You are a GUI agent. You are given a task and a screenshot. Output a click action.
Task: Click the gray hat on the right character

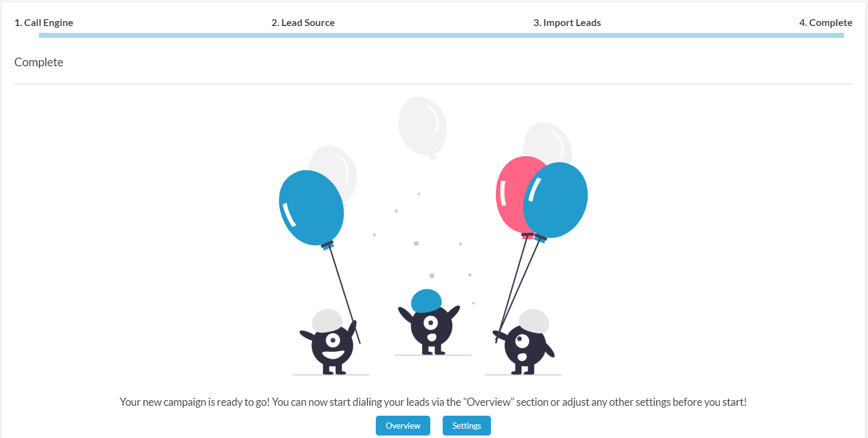click(534, 321)
